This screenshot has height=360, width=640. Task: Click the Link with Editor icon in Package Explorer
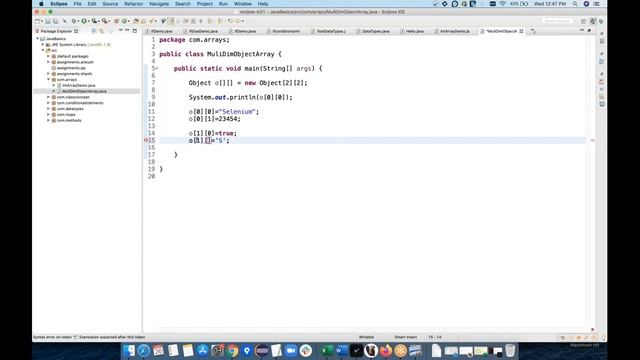coord(102,31)
